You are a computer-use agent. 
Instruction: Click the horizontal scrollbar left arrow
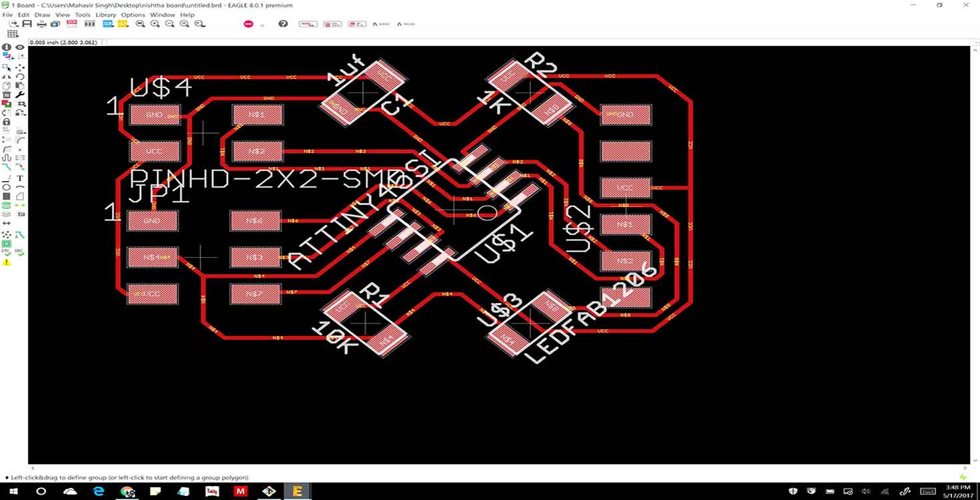pyautogui.click(x=33, y=468)
